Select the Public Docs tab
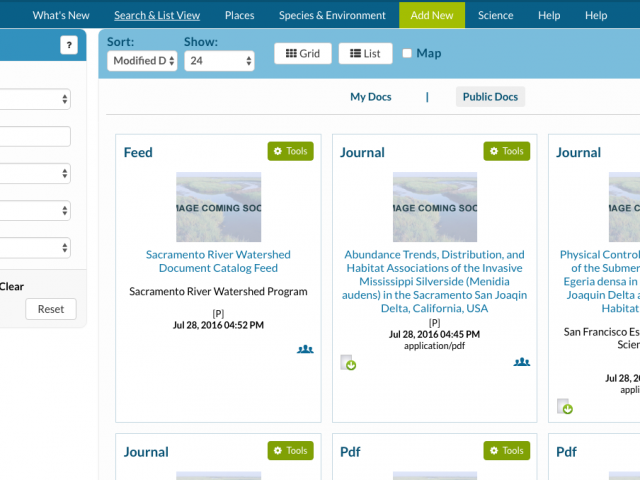This screenshot has height=480, width=640. 490,97
